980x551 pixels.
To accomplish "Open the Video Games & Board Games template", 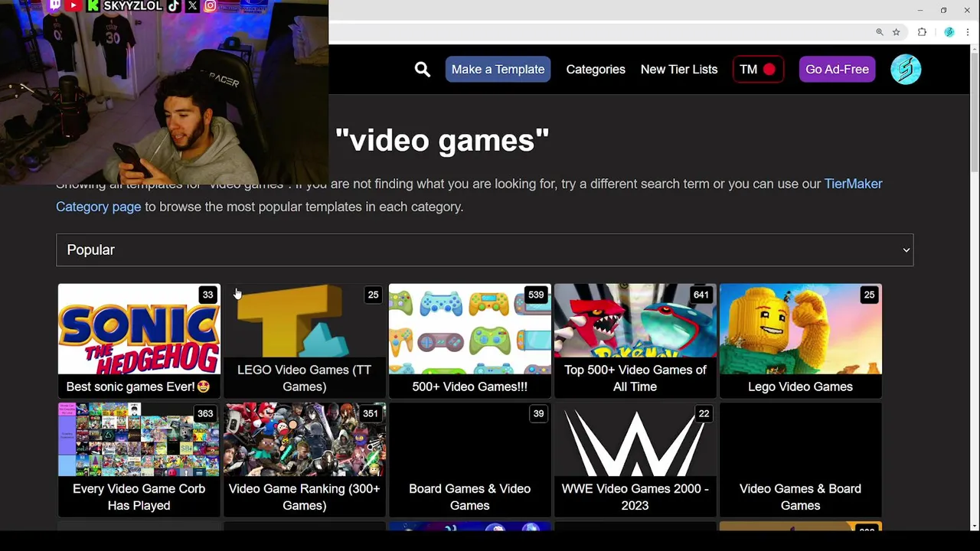I will [800, 460].
